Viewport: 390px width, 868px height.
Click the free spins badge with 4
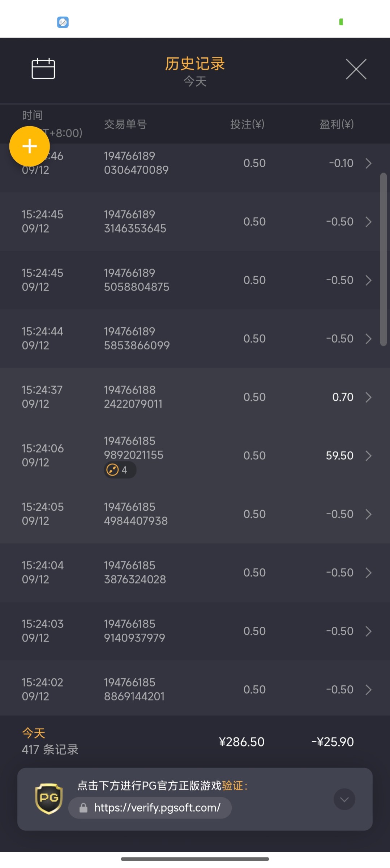tap(120, 470)
